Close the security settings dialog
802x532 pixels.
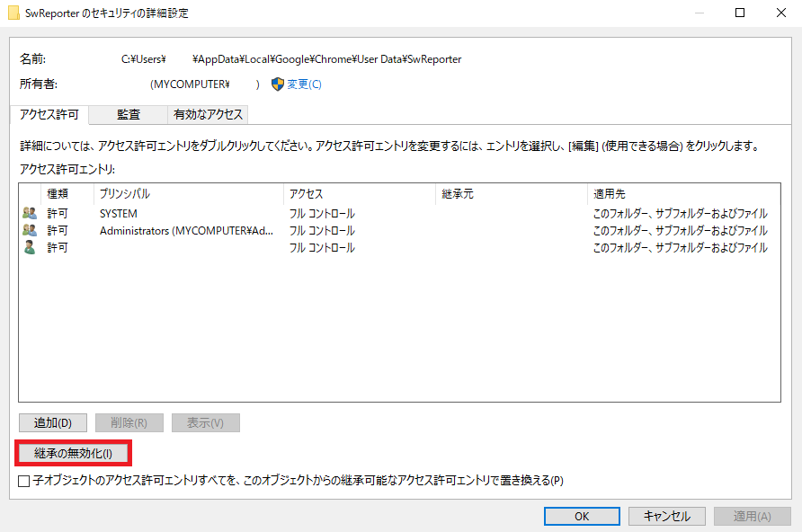point(781,13)
